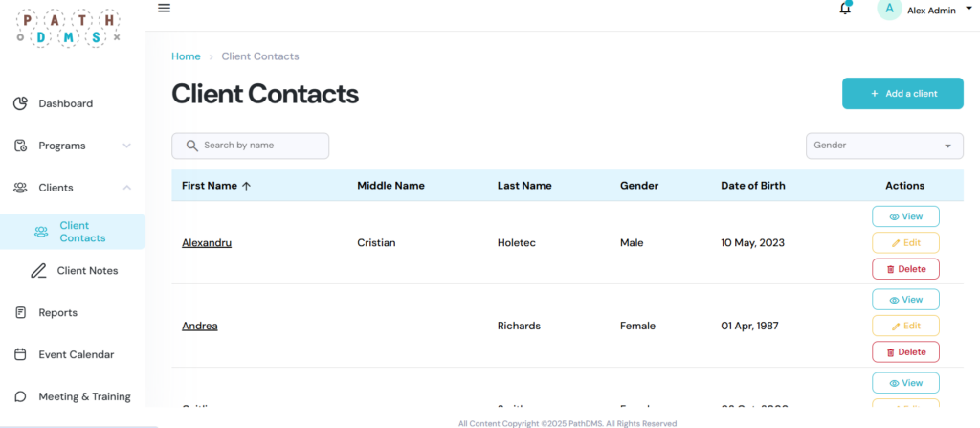The width and height of the screenshot is (980, 428).
Task: Click the Alex Admin avatar
Action: pos(889,10)
